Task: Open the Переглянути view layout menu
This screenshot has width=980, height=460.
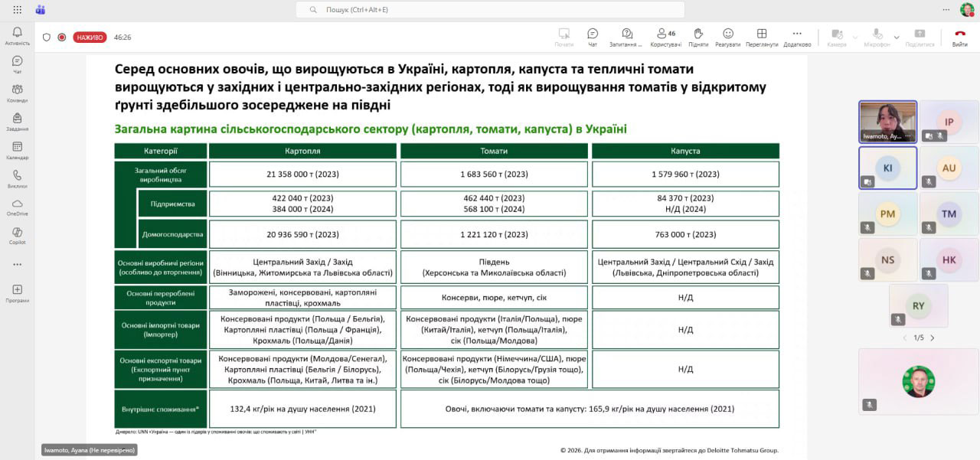Action: [x=762, y=37]
